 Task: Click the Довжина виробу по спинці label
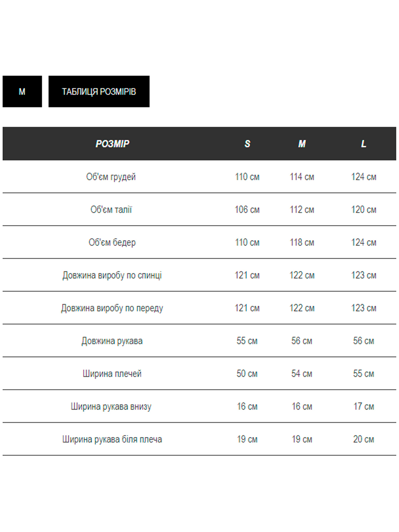pyautogui.click(x=112, y=275)
